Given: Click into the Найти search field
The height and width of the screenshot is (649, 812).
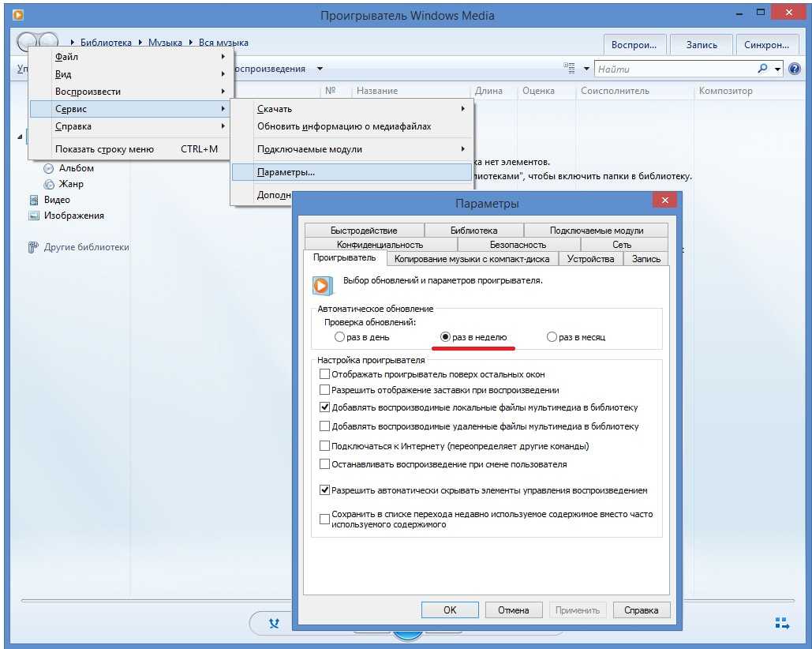Looking at the screenshot, I should (x=673, y=69).
